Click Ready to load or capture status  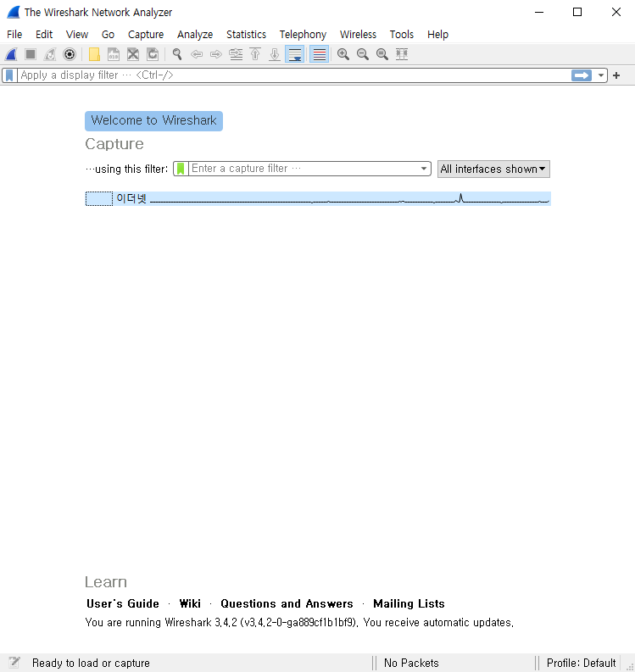click(x=91, y=663)
